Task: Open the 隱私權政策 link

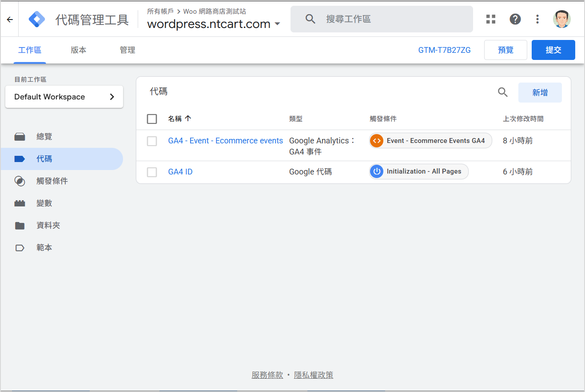Action: tap(314, 375)
